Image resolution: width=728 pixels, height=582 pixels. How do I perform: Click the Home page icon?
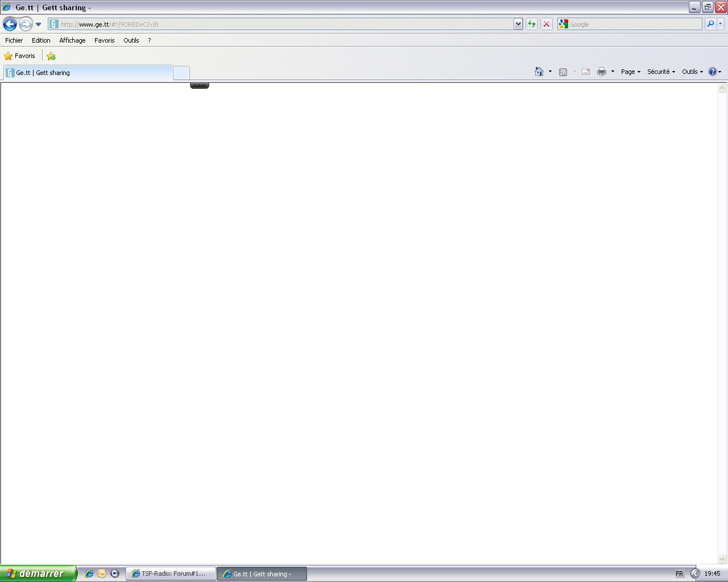539,72
